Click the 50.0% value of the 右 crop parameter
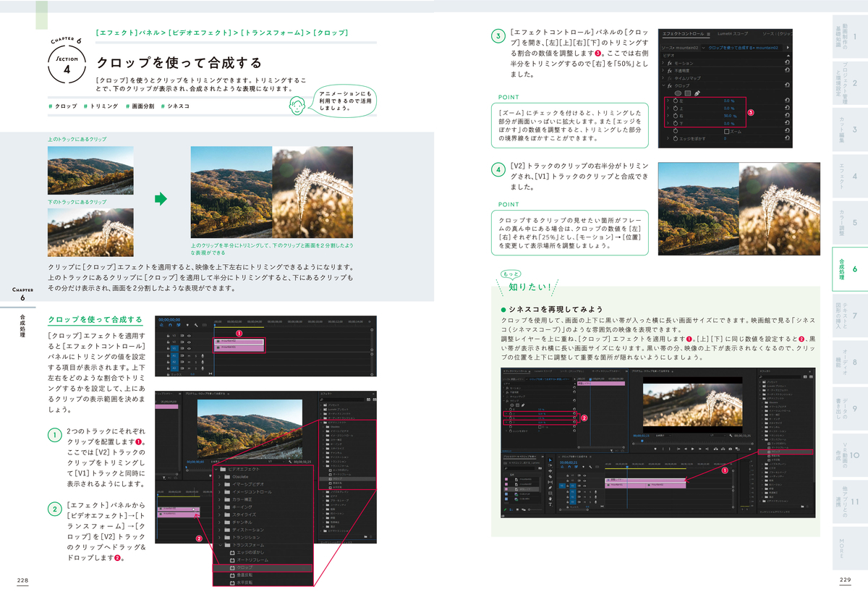Image resolution: width=868 pixels, height=613 pixels. tap(728, 116)
